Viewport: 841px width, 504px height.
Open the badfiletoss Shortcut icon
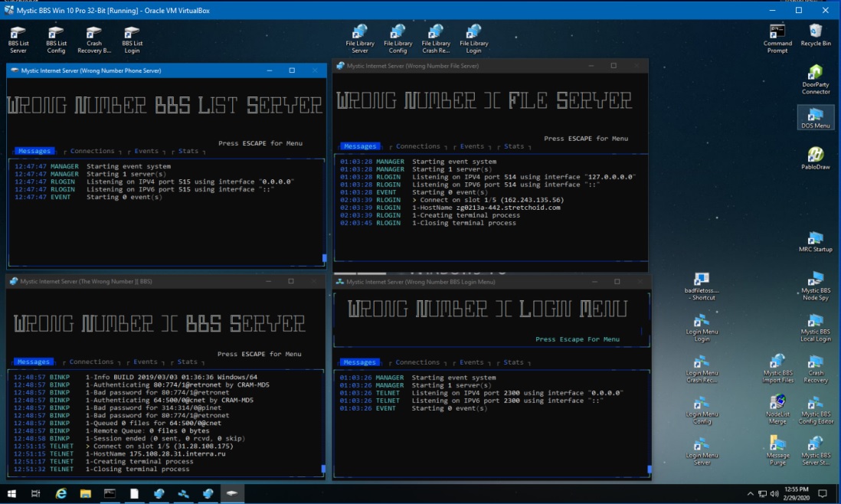(702, 286)
